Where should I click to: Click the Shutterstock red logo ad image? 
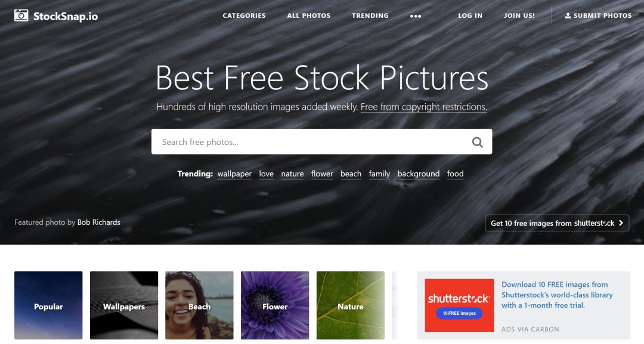pos(459,305)
